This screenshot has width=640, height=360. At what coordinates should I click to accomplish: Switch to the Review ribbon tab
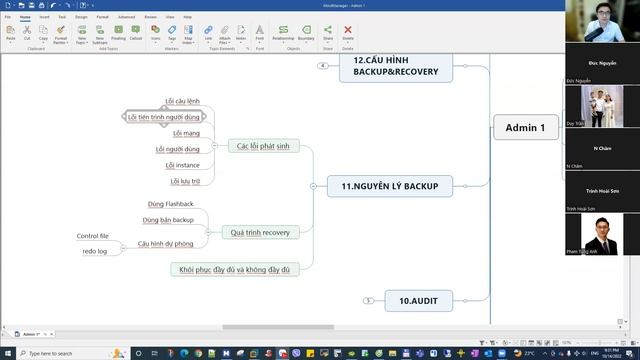coord(151,17)
